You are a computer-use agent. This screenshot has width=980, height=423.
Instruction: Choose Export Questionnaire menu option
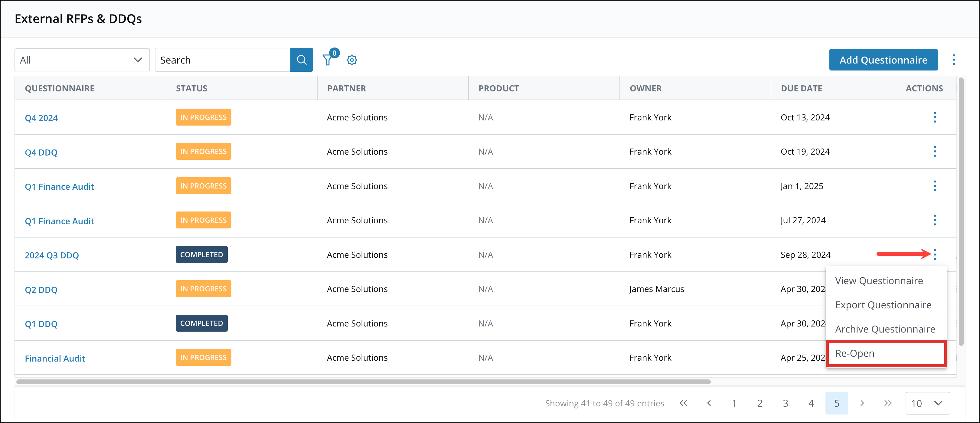point(883,305)
